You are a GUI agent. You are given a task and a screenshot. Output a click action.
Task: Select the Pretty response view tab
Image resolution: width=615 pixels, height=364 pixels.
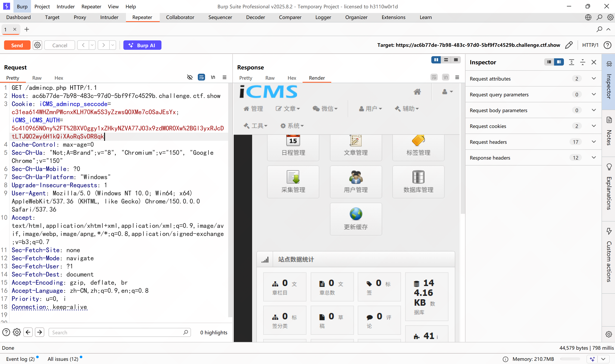click(245, 78)
